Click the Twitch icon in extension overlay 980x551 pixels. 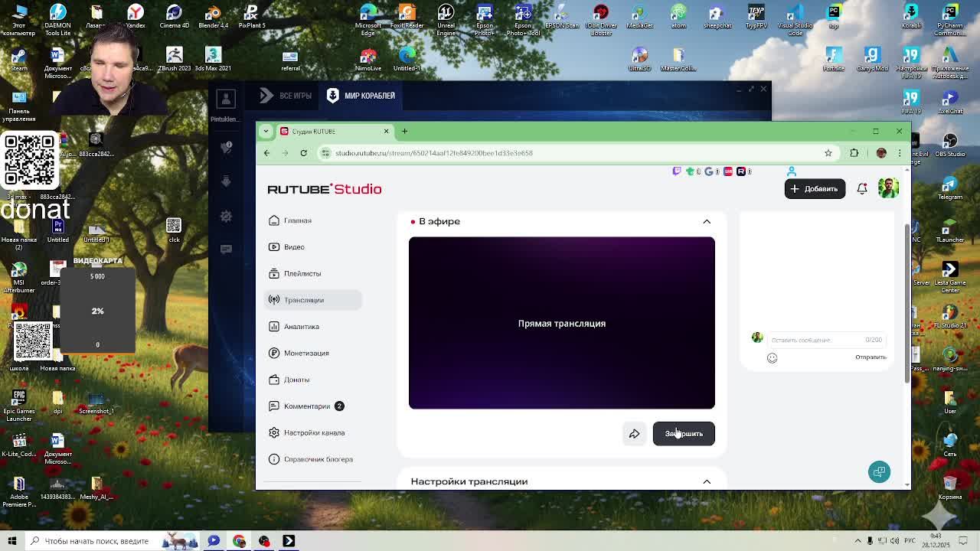[677, 171]
